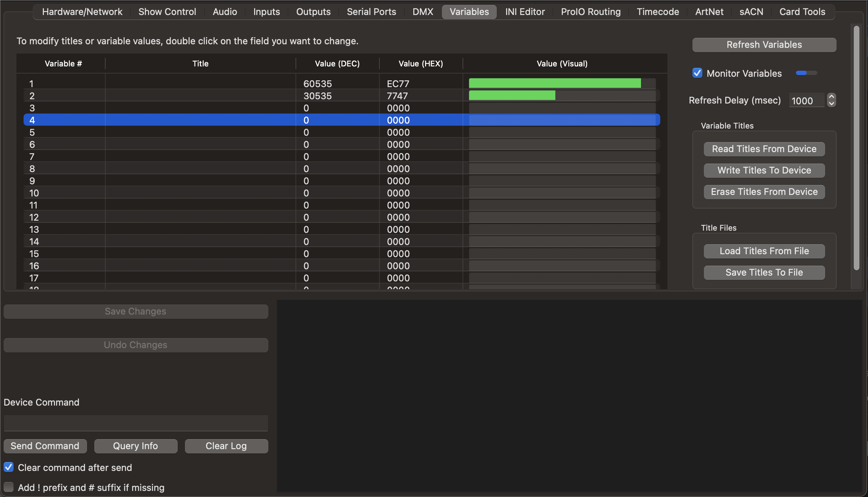
Task: Select variable row 3
Action: point(342,108)
